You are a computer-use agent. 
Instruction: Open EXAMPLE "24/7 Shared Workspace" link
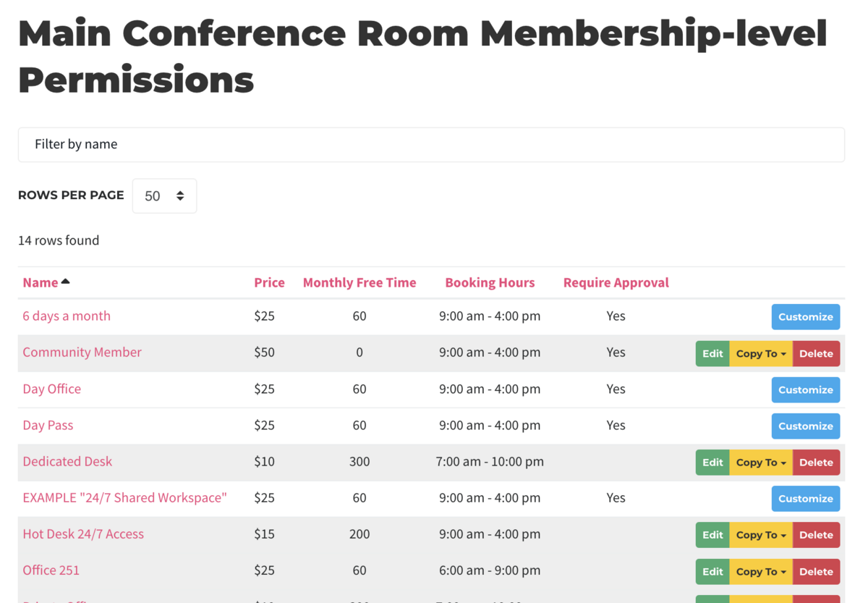(124, 498)
